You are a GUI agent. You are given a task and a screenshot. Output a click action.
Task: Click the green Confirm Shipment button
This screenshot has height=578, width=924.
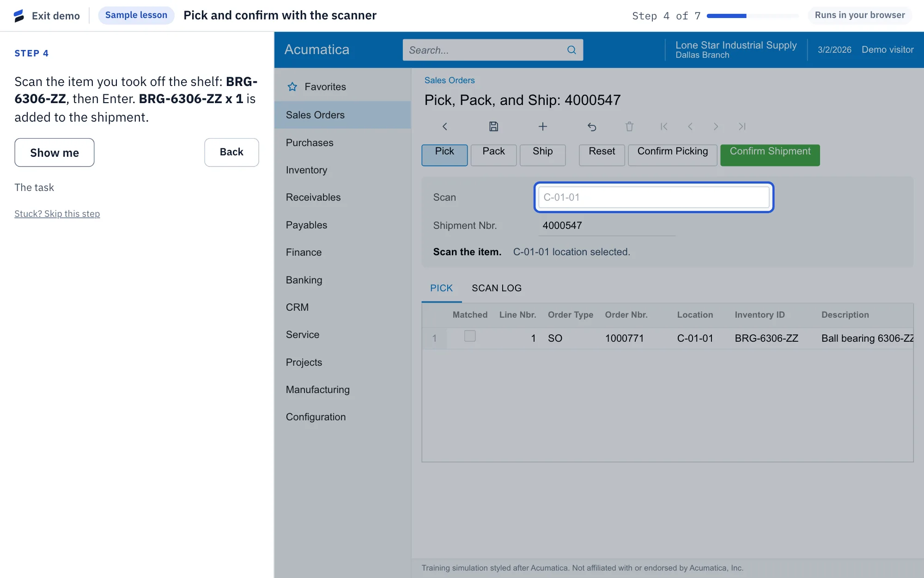[x=770, y=155]
